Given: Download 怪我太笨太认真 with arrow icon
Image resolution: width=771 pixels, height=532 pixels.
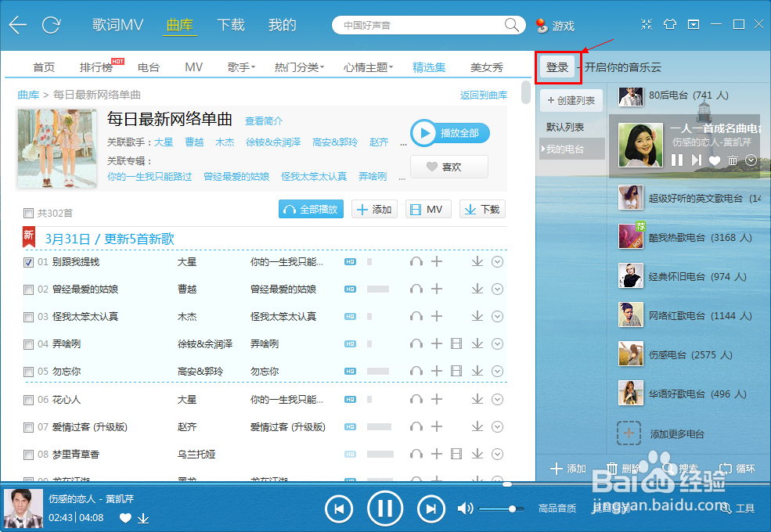Looking at the screenshot, I should click(477, 316).
